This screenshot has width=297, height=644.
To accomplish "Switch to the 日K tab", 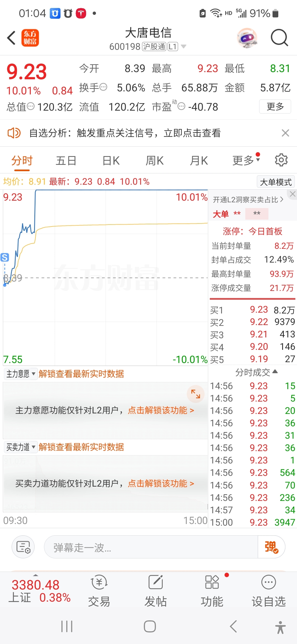I will pyautogui.click(x=111, y=160).
